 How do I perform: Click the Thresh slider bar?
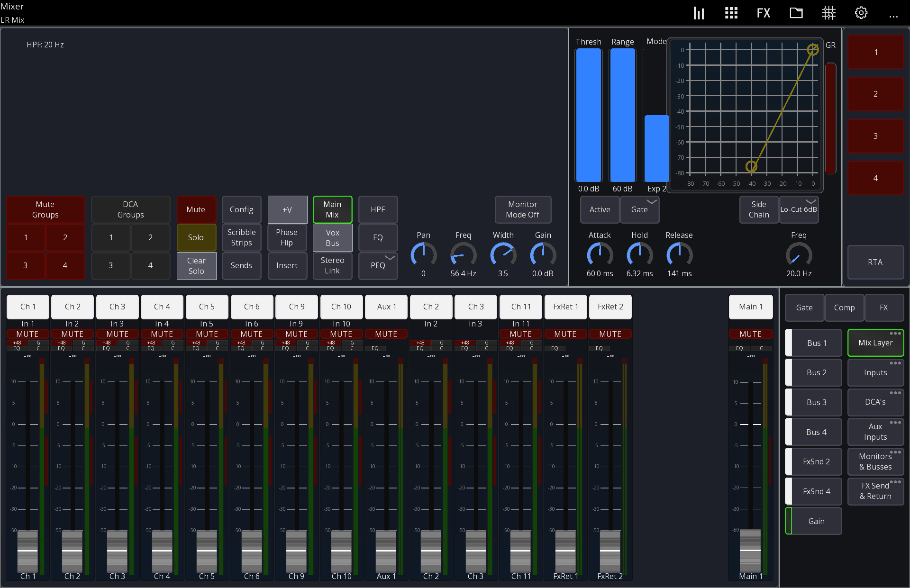pos(589,115)
